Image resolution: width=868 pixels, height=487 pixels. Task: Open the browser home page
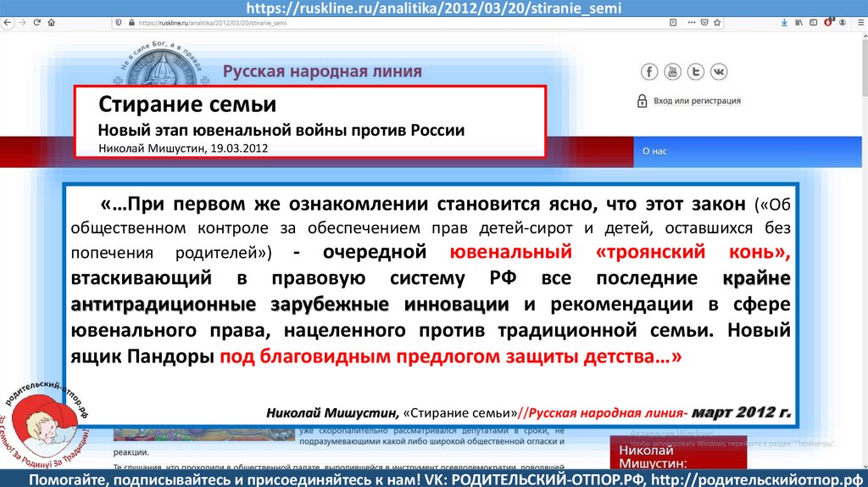(x=52, y=23)
